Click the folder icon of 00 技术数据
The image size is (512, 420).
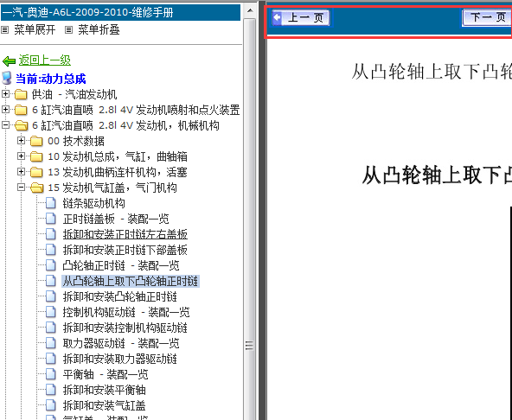36,142
